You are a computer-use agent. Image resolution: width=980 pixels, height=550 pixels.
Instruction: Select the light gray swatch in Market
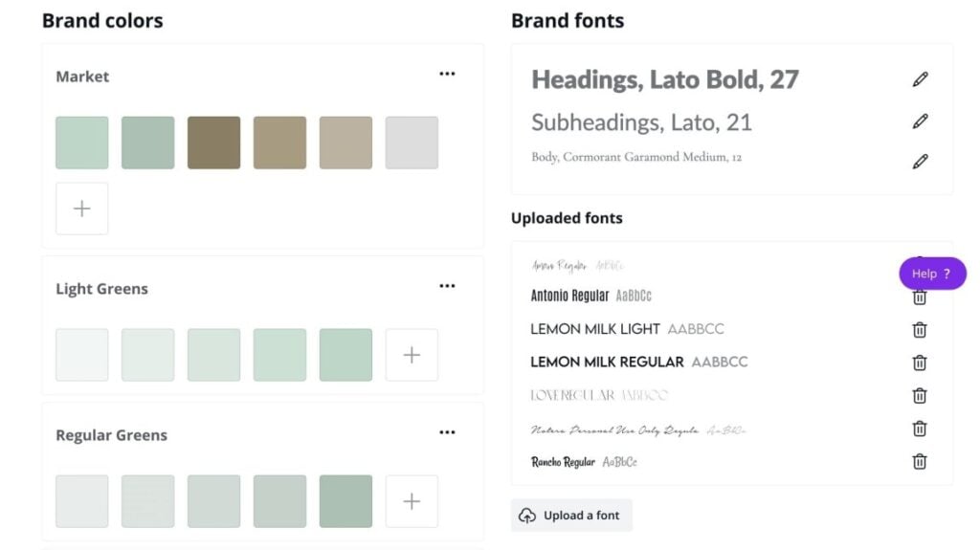(412, 143)
